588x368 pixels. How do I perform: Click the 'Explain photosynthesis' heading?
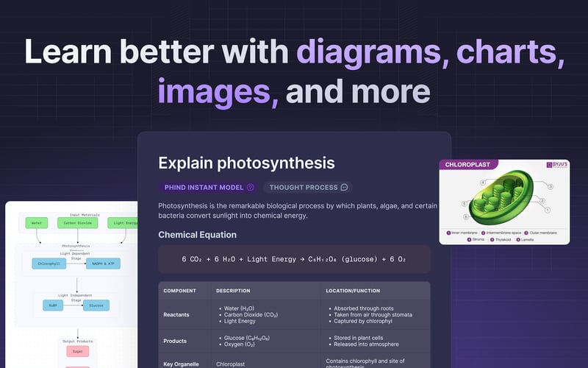coord(246,163)
